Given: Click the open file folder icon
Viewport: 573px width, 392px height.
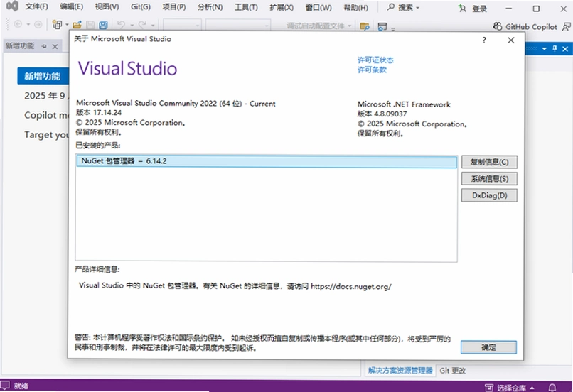Looking at the screenshot, I should click(x=77, y=25).
